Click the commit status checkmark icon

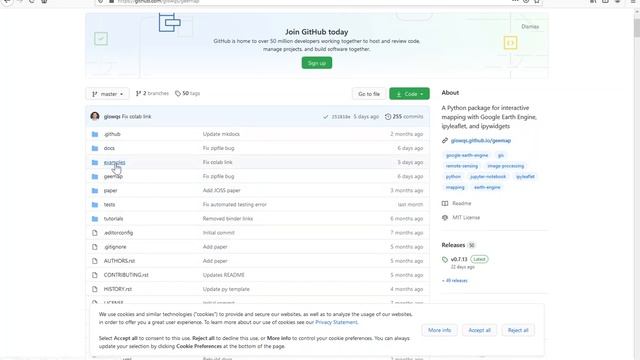[325, 117]
